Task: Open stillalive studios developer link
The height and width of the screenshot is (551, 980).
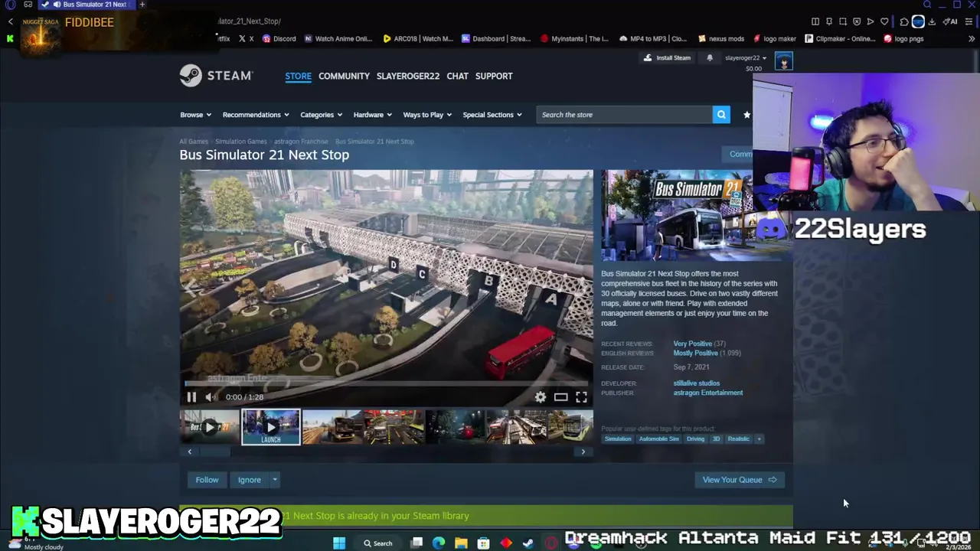Action: click(697, 383)
